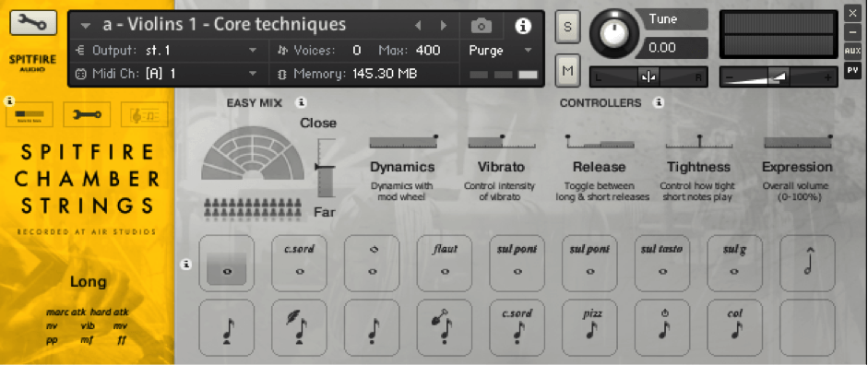Open the camera snapshot view
The image size is (868, 365).
[x=482, y=26]
